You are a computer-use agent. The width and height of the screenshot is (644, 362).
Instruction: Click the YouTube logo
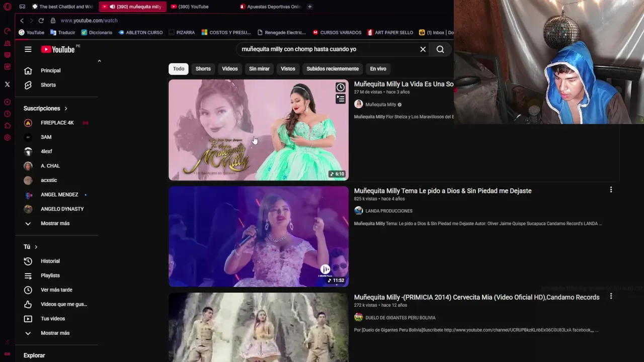pyautogui.click(x=58, y=49)
